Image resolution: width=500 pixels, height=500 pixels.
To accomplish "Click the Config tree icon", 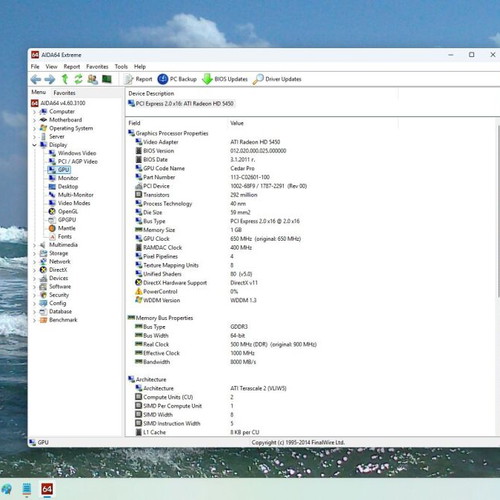I will tap(43, 303).
